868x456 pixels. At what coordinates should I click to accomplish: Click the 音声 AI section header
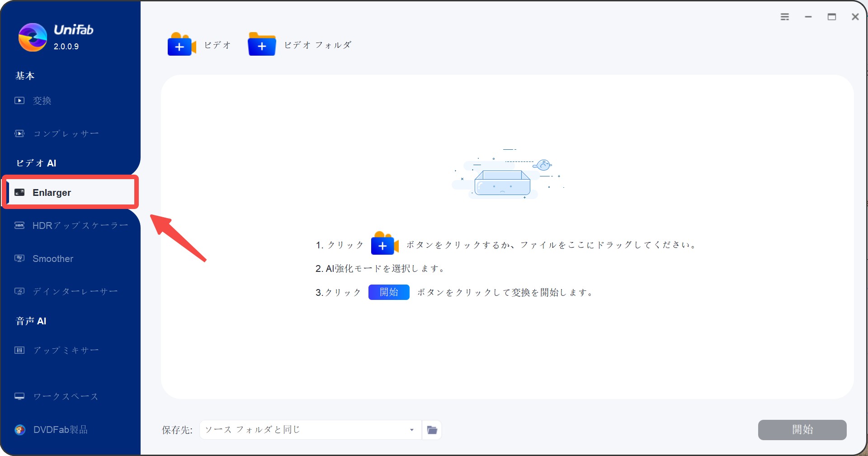pos(31,321)
